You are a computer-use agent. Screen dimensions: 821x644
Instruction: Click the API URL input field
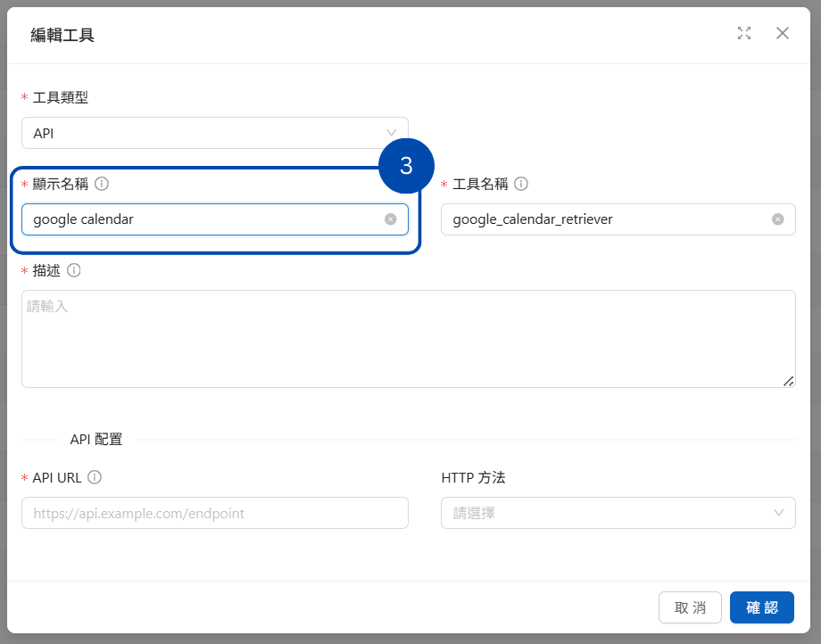pyautogui.click(x=215, y=513)
